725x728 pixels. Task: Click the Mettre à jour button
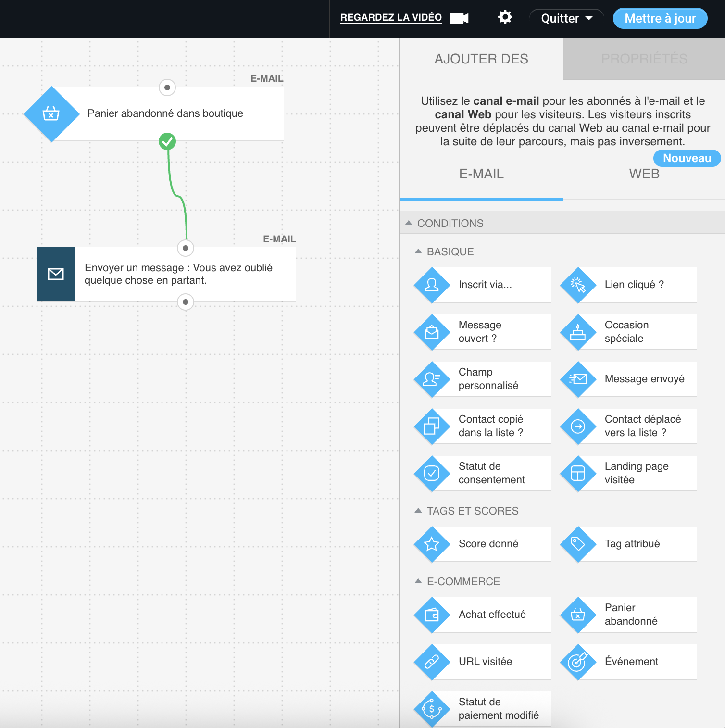[x=660, y=18]
